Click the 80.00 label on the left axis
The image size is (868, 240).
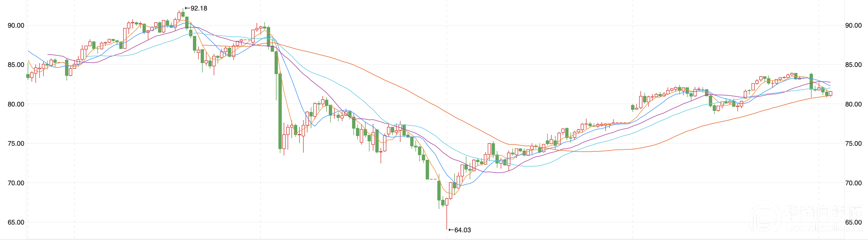coord(16,104)
